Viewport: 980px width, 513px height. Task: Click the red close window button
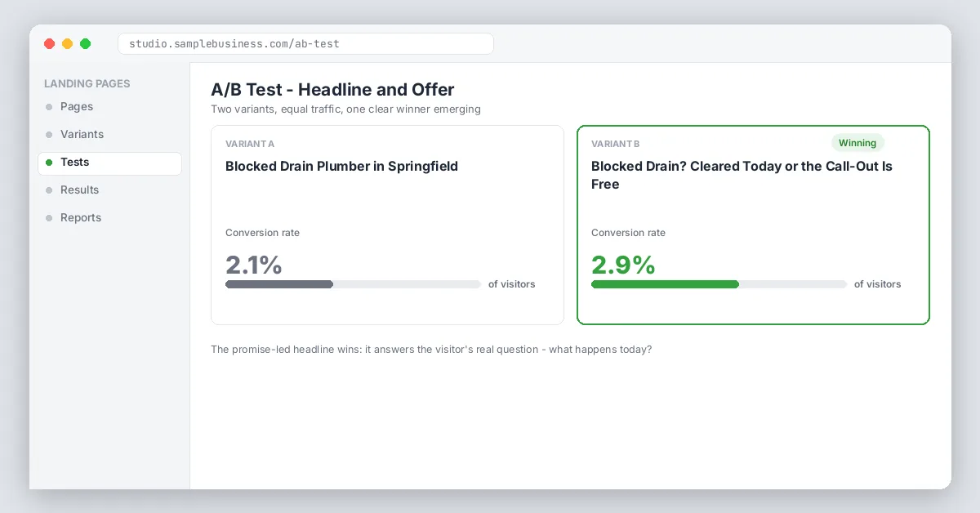point(50,43)
